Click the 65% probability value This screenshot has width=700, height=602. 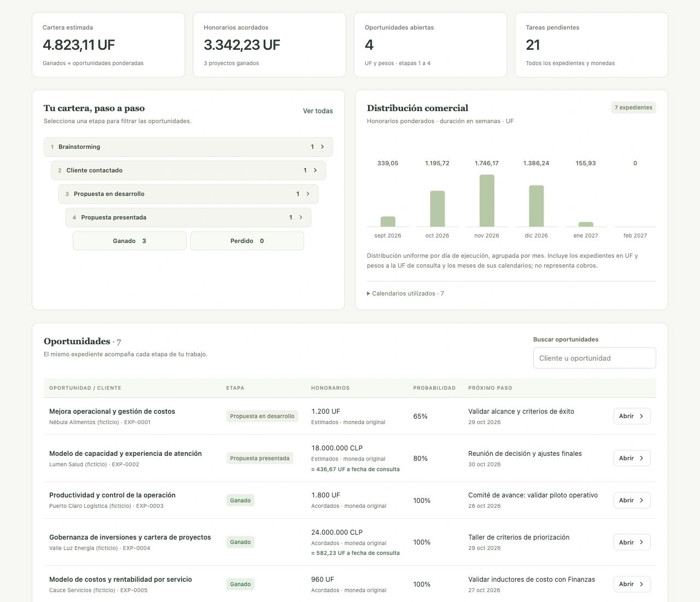pyautogui.click(x=421, y=416)
